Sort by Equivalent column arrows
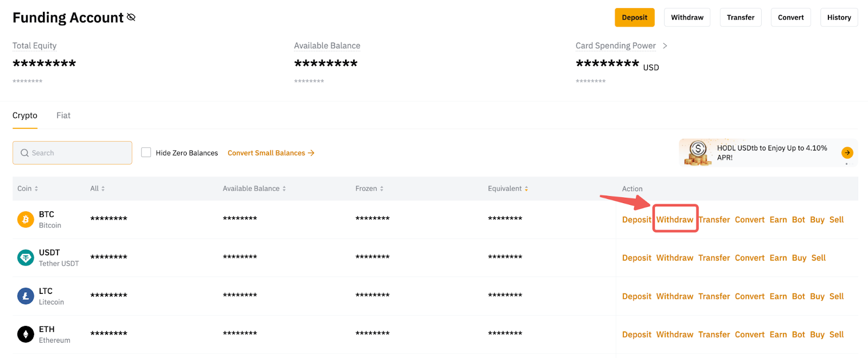 [526, 189]
